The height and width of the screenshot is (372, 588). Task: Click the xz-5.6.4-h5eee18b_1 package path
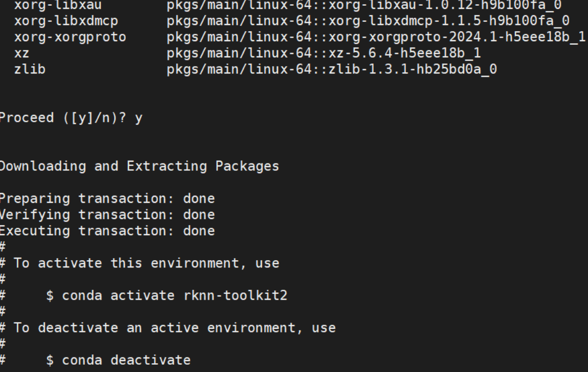(323, 53)
